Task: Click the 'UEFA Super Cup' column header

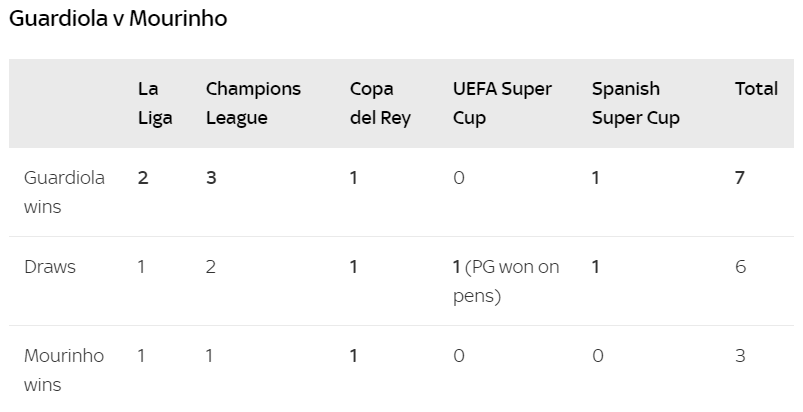Action: pos(502,103)
